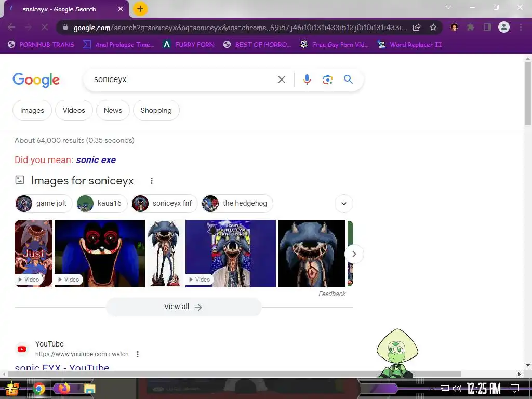Click View all images button
532x399 pixels.
tap(183, 307)
